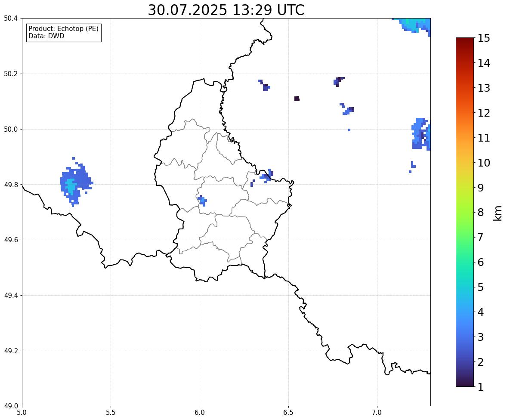This screenshot has width=507, height=420.
Task: Click the colorbar tick label "12"
Action: (x=484, y=113)
